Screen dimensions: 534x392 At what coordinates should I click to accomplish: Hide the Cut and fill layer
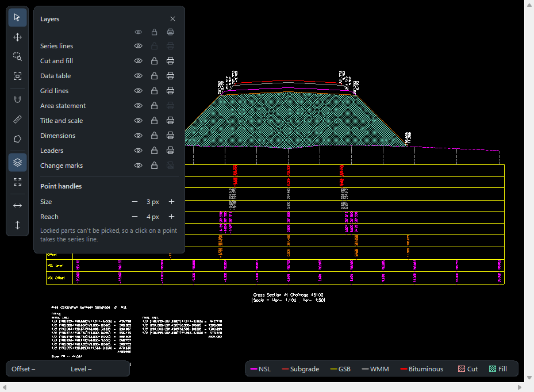click(x=138, y=60)
